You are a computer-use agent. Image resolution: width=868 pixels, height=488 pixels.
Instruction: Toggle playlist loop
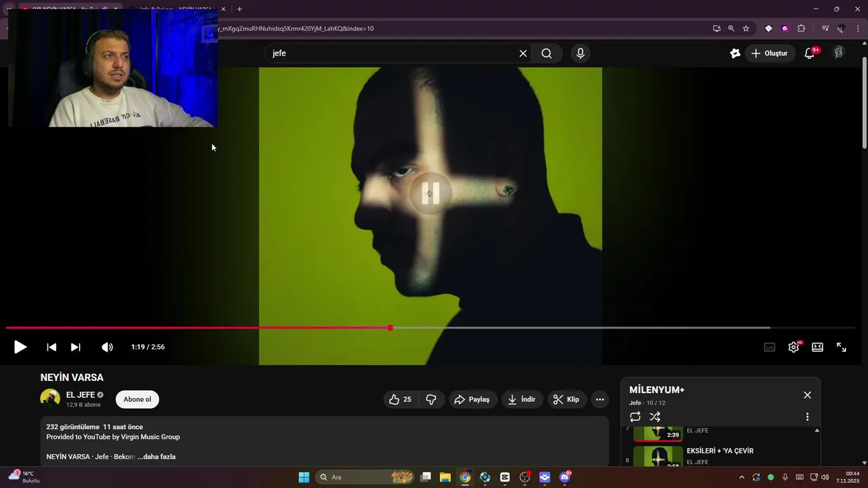pyautogui.click(x=635, y=417)
